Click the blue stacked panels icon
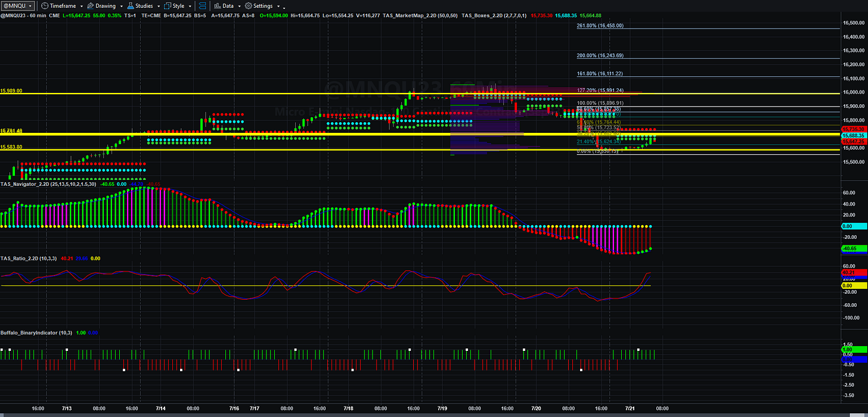 click(x=202, y=6)
